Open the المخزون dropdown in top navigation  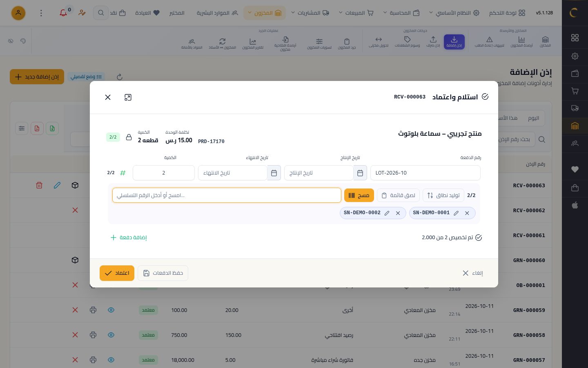click(265, 13)
